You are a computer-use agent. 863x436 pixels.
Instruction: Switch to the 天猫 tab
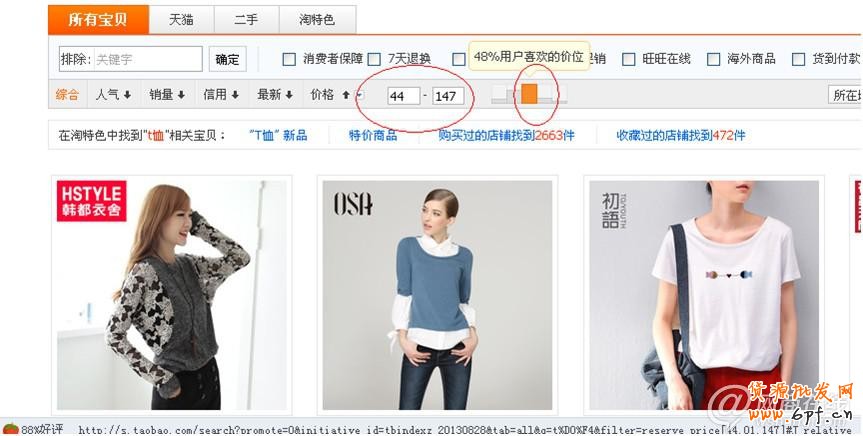(x=181, y=19)
